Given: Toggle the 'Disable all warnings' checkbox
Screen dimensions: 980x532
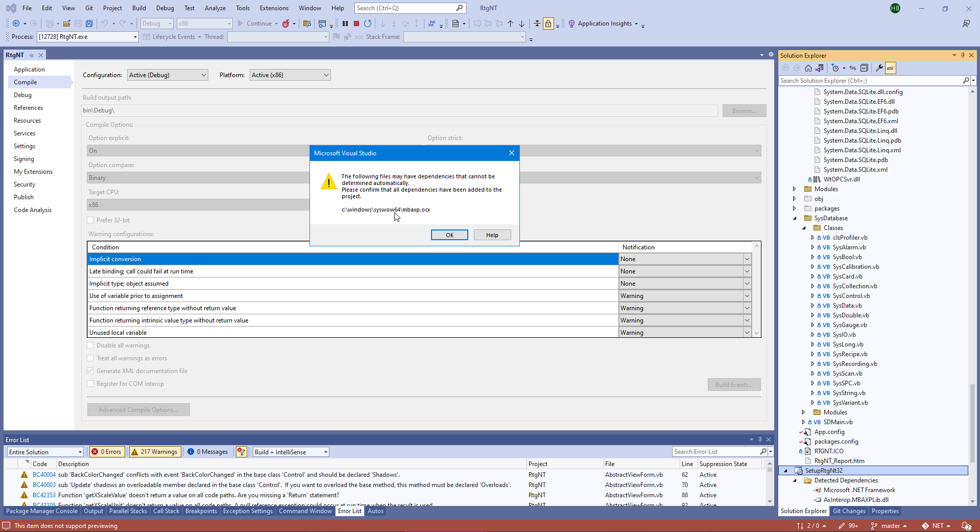Looking at the screenshot, I should pyautogui.click(x=90, y=345).
